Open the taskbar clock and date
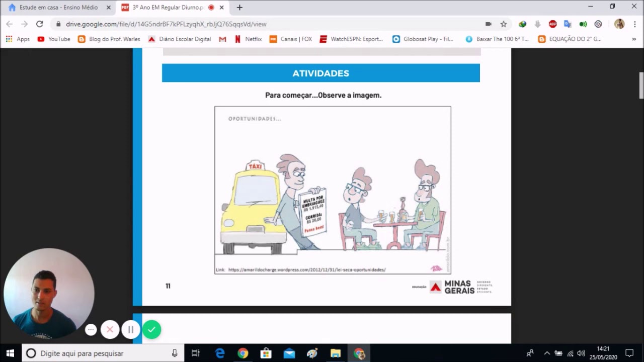Viewport: 644px width, 362px height. tap(603, 353)
